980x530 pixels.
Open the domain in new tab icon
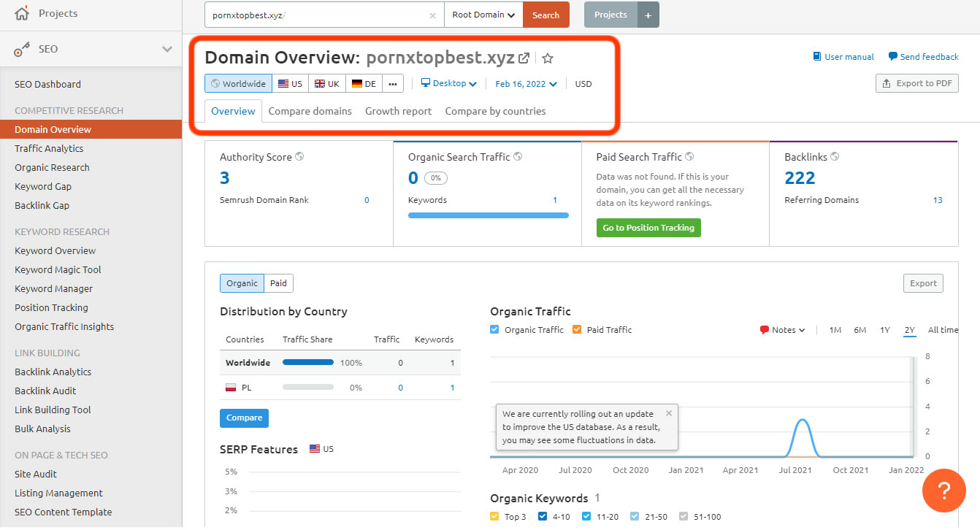click(x=524, y=58)
